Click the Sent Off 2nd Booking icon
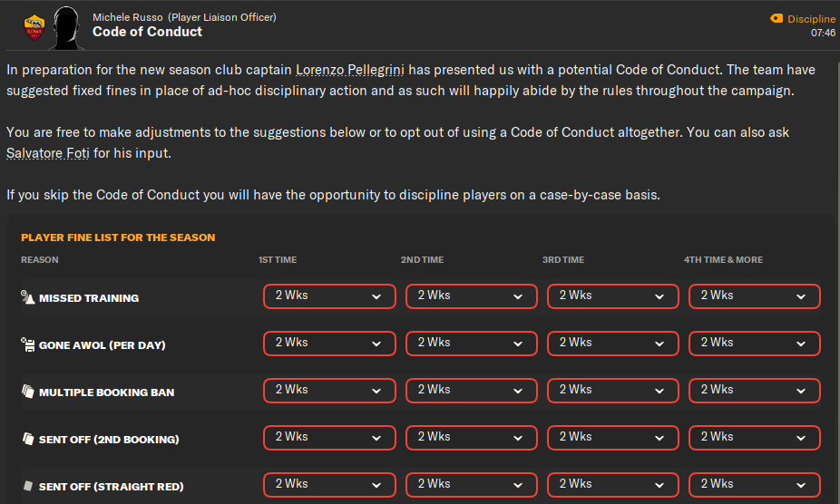 tap(28, 439)
